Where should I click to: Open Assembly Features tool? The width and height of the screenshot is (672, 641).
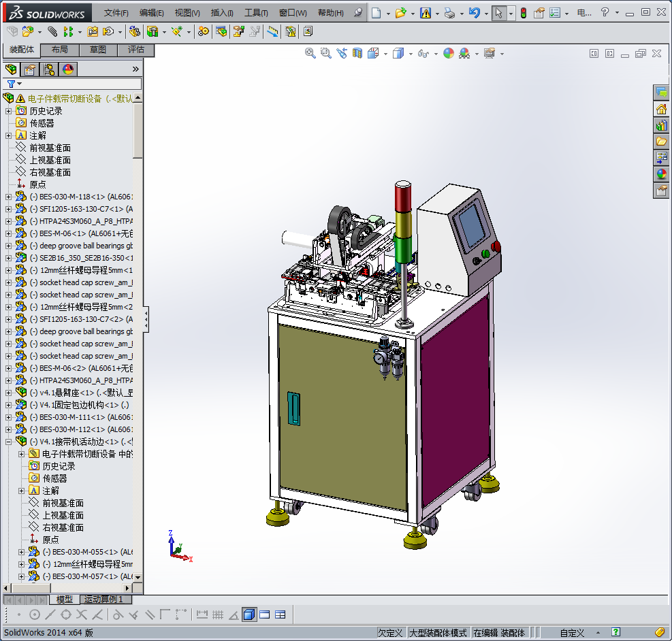152,31
